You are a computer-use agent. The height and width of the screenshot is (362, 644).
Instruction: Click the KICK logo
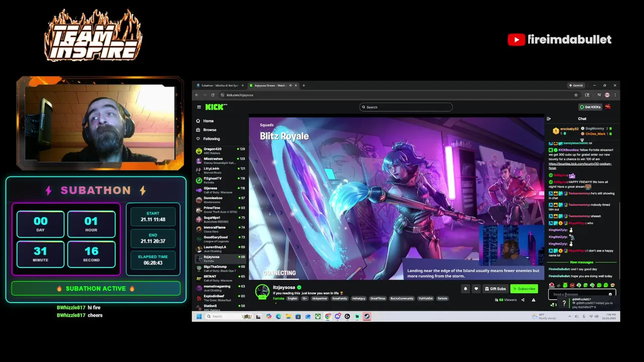point(216,107)
